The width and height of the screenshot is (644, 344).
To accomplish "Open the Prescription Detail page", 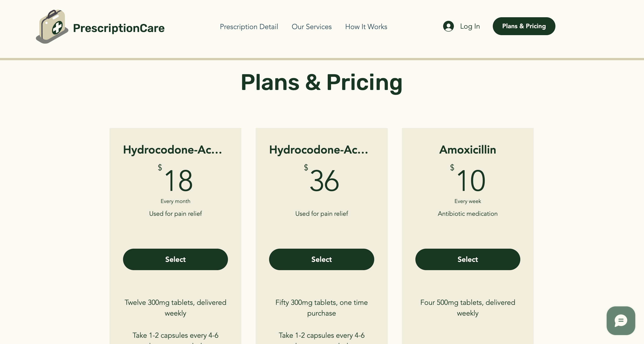I will pos(249,26).
